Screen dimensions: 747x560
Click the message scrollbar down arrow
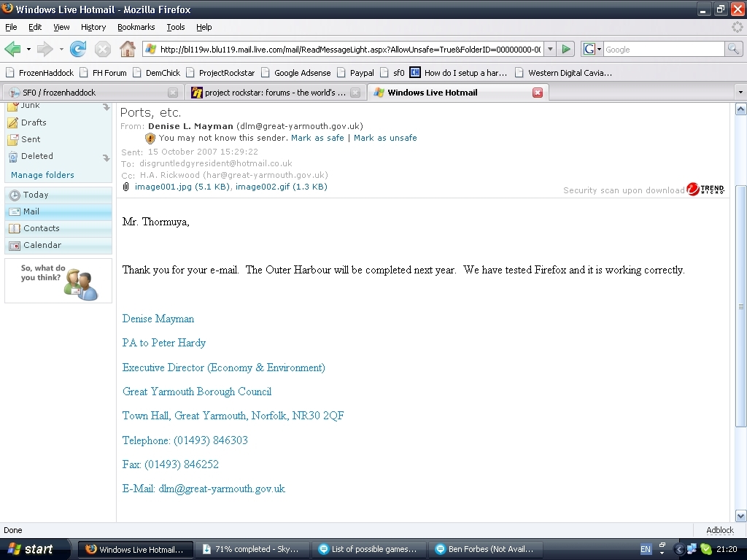pyautogui.click(x=740, y=516)
